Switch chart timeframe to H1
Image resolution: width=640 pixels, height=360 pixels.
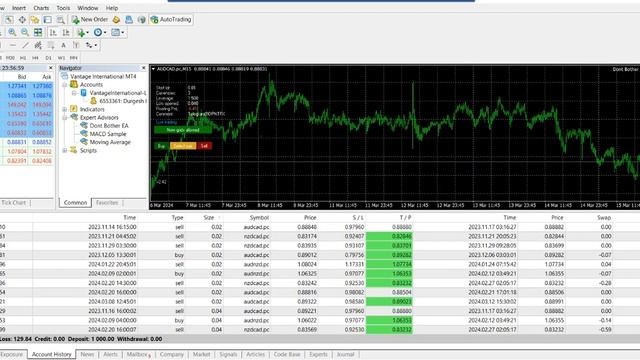click(x=23, y=58)
